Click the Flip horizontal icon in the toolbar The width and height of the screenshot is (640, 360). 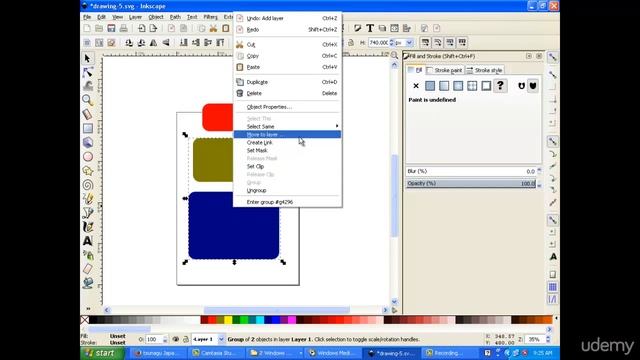coord(153,42)
